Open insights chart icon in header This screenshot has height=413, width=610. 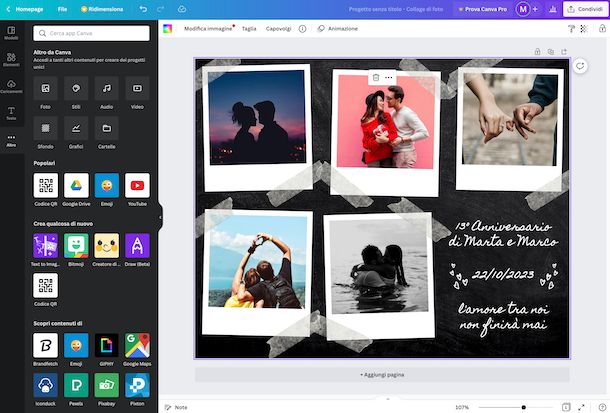pyautogui.click(x=553, y=9)
